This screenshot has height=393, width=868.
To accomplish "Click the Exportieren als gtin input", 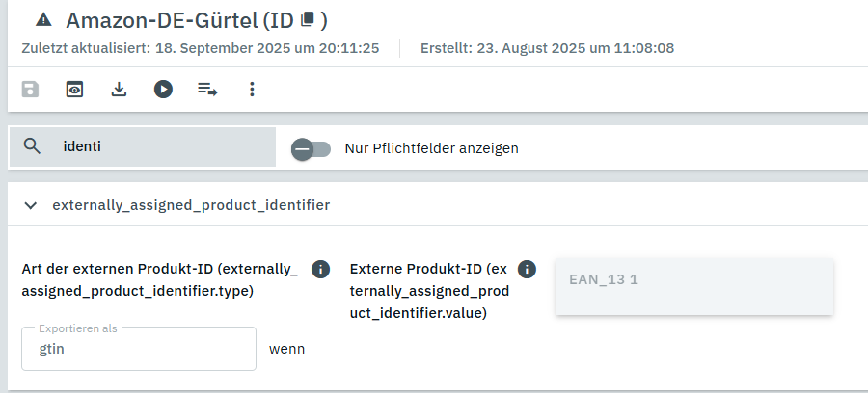I will click(138, 349).
